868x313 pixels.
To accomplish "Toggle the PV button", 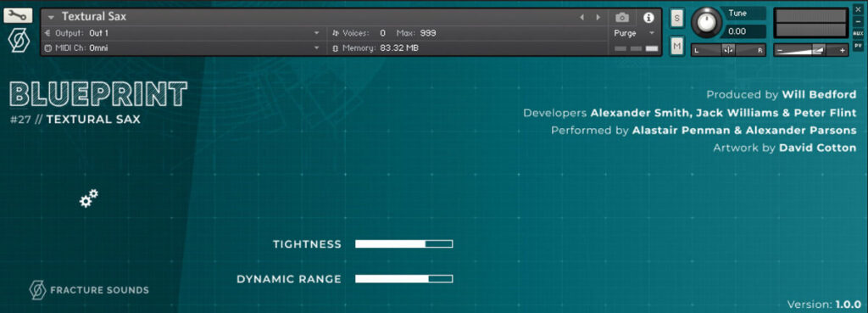I will 858,46.
